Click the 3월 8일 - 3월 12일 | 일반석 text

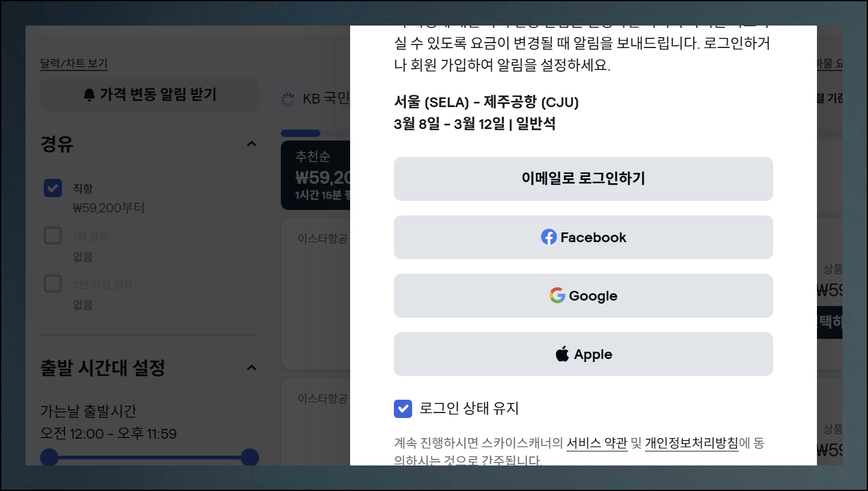(475, 124)
